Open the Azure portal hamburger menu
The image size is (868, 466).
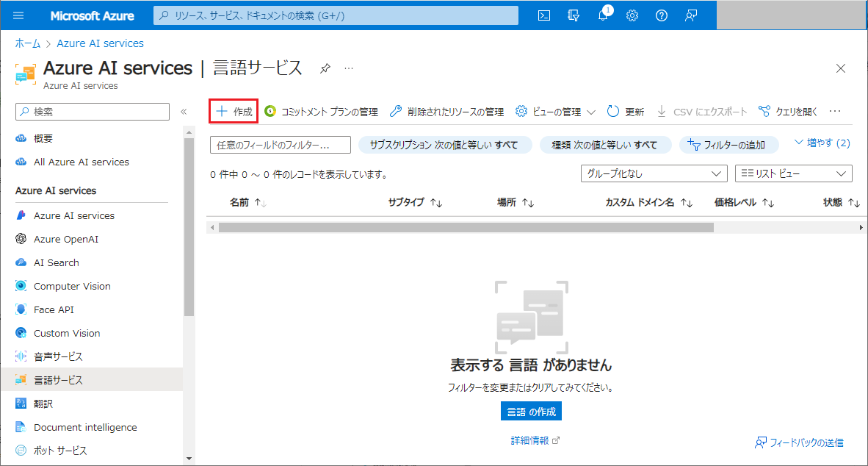click(18, 15)
